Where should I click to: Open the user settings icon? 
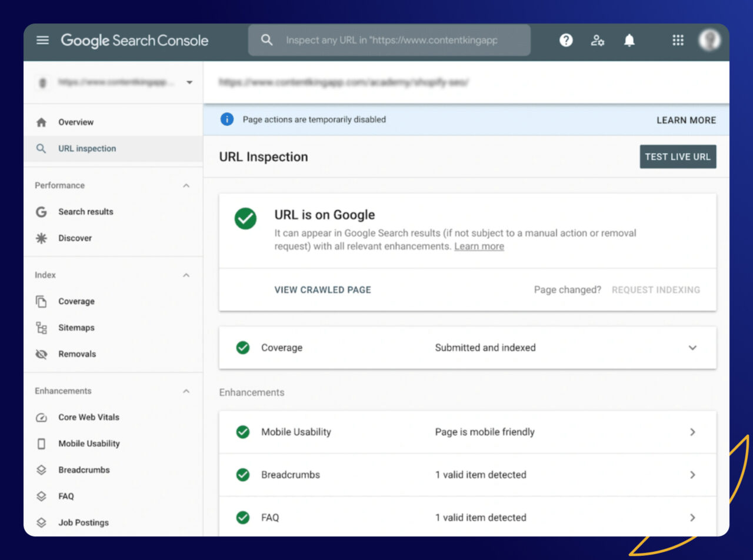pyautogui.click(x=598, y=40)
